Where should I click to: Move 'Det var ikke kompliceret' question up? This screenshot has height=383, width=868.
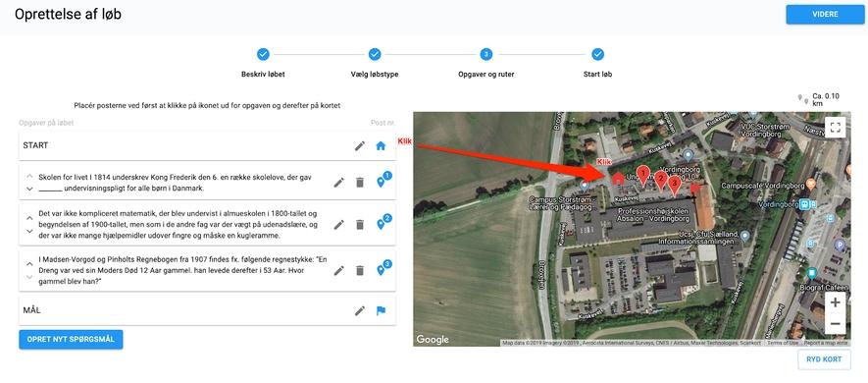tap(29, 218)
